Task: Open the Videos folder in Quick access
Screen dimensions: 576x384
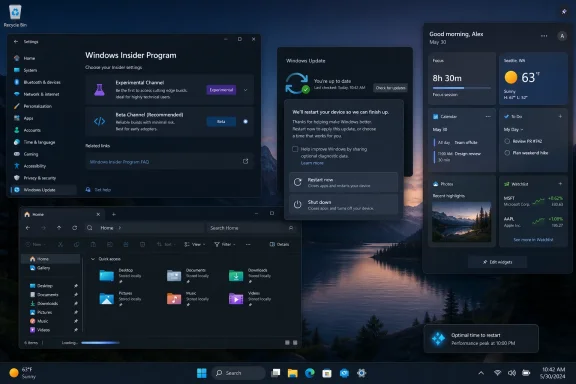Action: coord(251,299)
